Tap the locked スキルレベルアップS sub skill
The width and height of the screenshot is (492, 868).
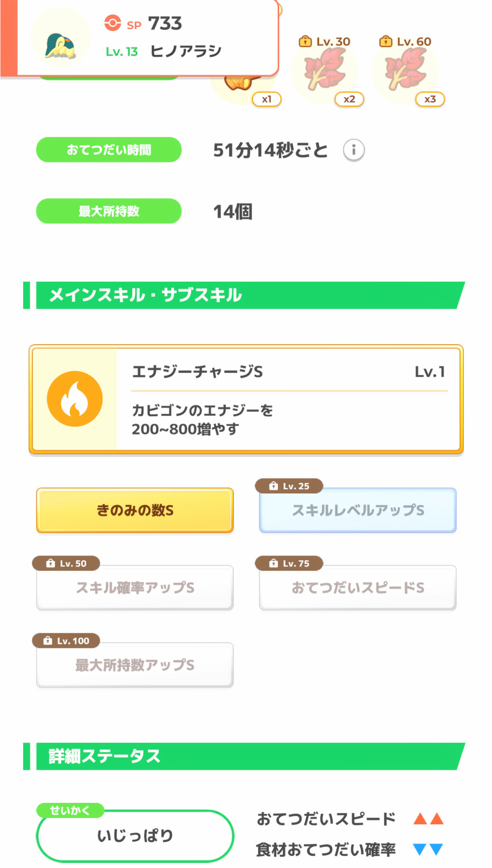click(358, 510)
